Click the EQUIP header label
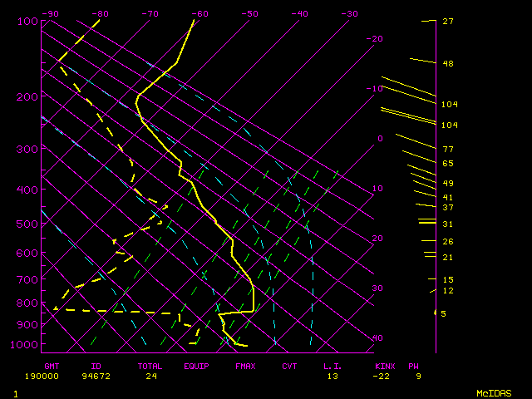The image size is (532, 399). (x=196, y=366)
